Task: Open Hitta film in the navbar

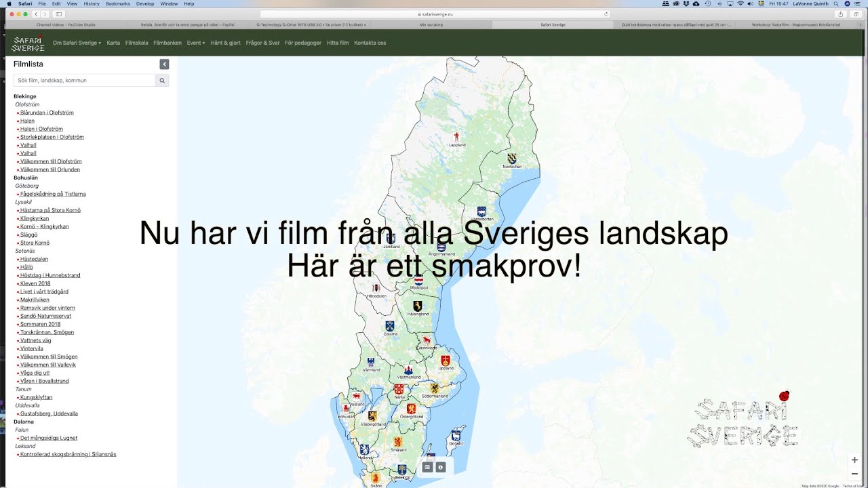Action: [x=338, y=43]
